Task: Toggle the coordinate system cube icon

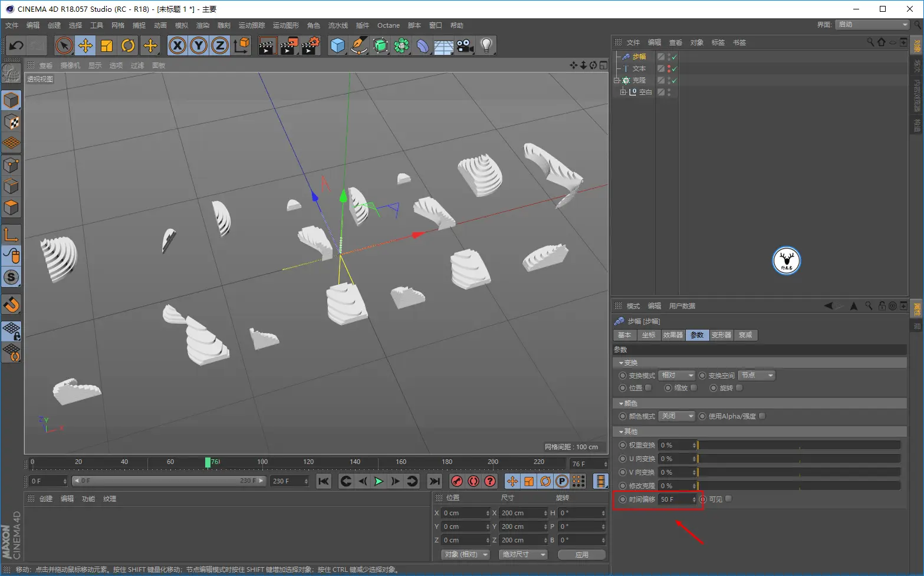Action: 241,45
